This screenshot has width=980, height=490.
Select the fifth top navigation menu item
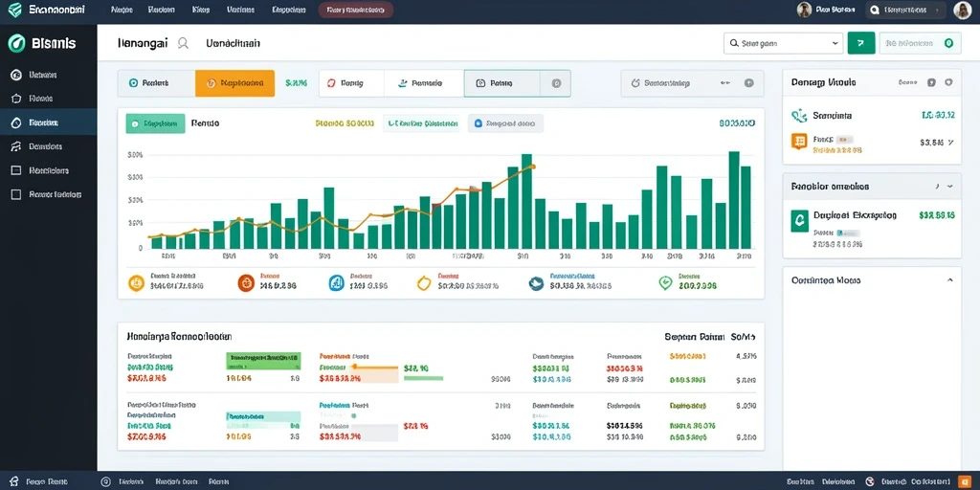pos(287,10)
